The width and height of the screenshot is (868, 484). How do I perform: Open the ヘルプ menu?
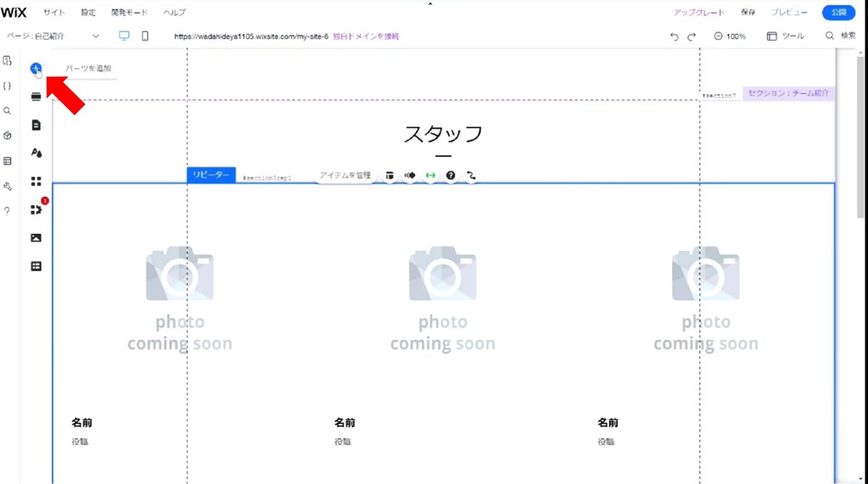pyautogui.click(x=174, y=12)
